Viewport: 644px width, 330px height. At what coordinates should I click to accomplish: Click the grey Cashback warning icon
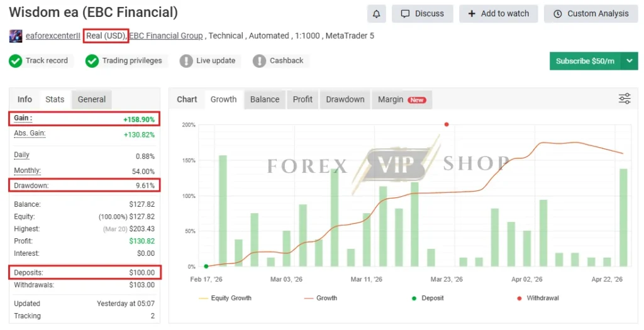[259, 61]
